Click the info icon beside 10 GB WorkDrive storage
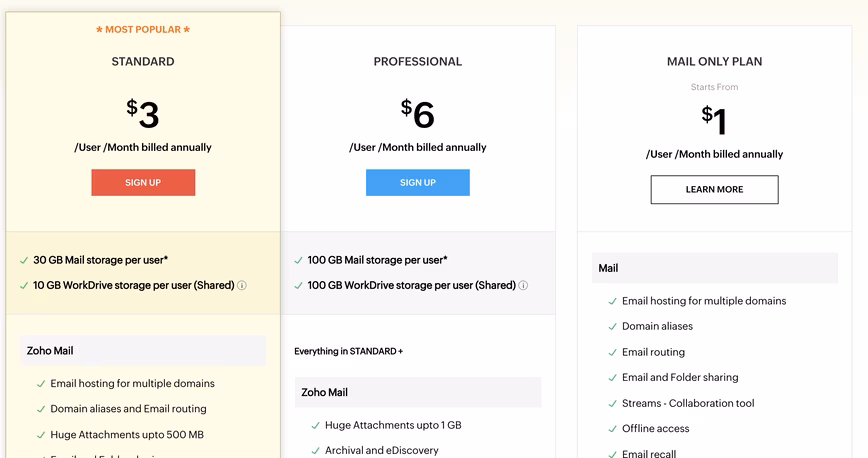This screenshot has height=458, width=868. click(242, 285)
